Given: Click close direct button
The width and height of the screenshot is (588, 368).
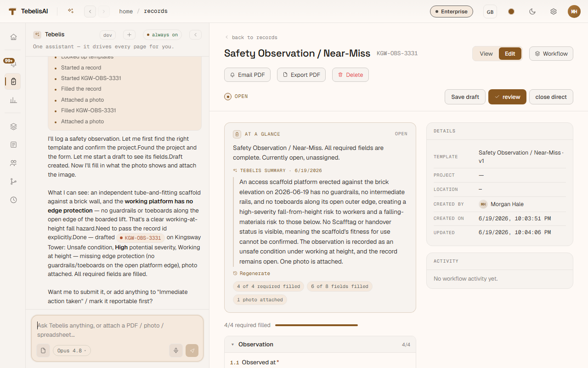Looking at the screenshot, I should [x=551, y=97].
